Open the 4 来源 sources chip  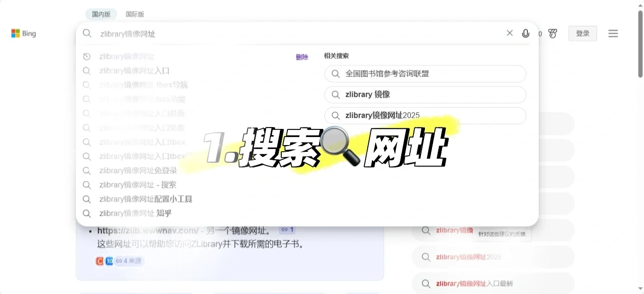[129, 261]
